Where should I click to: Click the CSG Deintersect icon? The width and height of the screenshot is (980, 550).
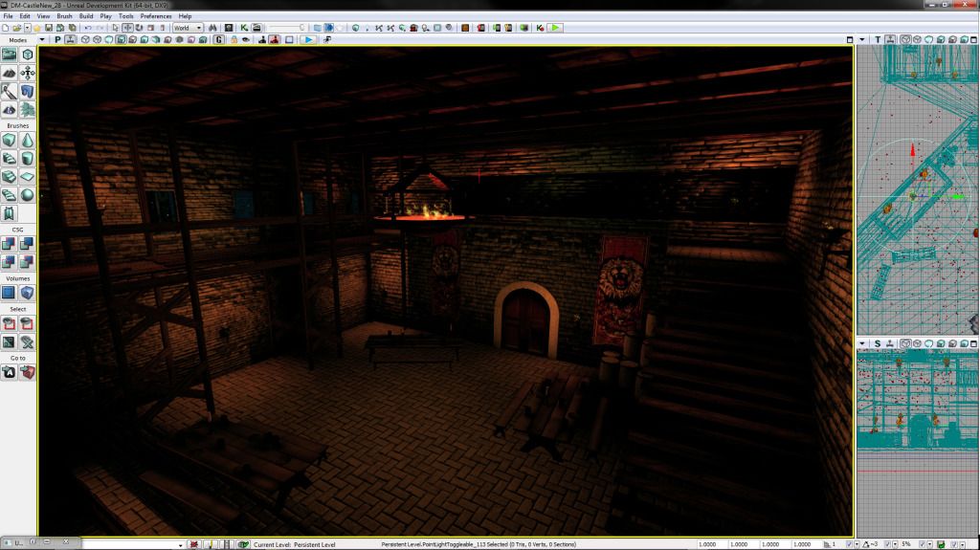click(28, 262)
